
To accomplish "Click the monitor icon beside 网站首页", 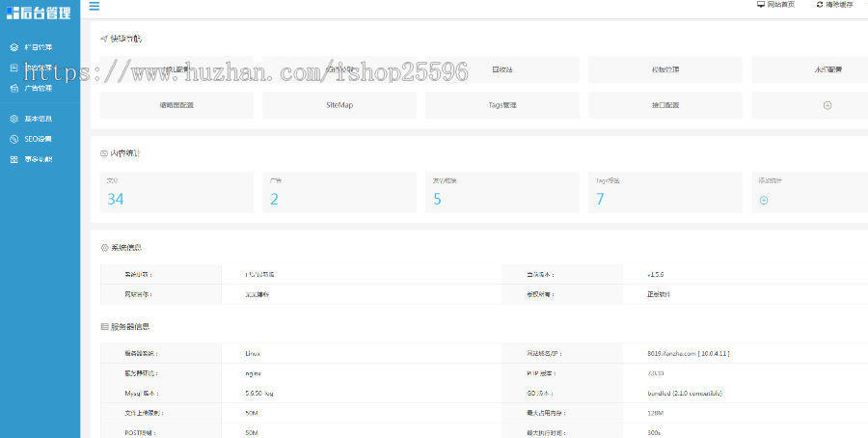I will [x=761, y=5].
